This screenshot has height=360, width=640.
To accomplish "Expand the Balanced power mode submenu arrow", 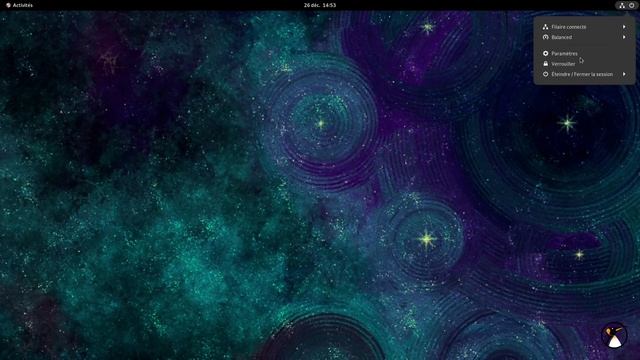I will pyautogui.click(x=624, y=37).
